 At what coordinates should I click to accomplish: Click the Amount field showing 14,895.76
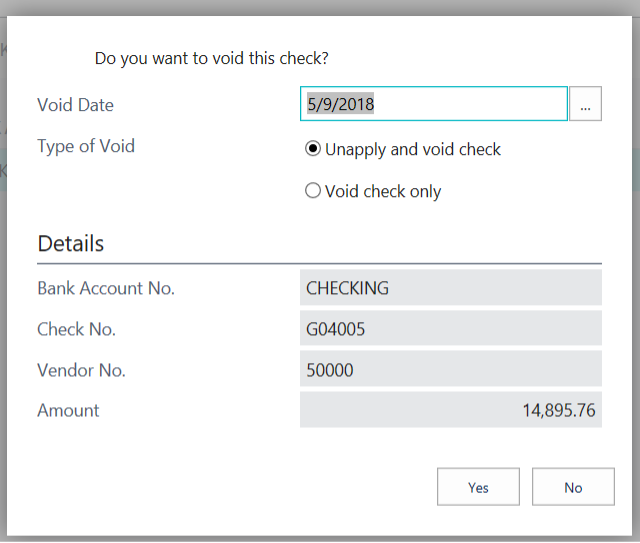click(x=451, y=410)
